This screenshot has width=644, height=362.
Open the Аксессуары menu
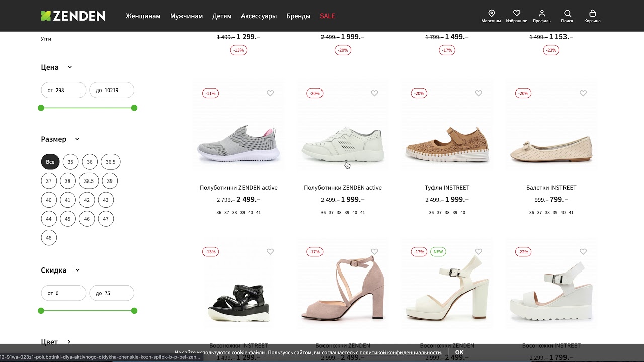coord(259,16)
